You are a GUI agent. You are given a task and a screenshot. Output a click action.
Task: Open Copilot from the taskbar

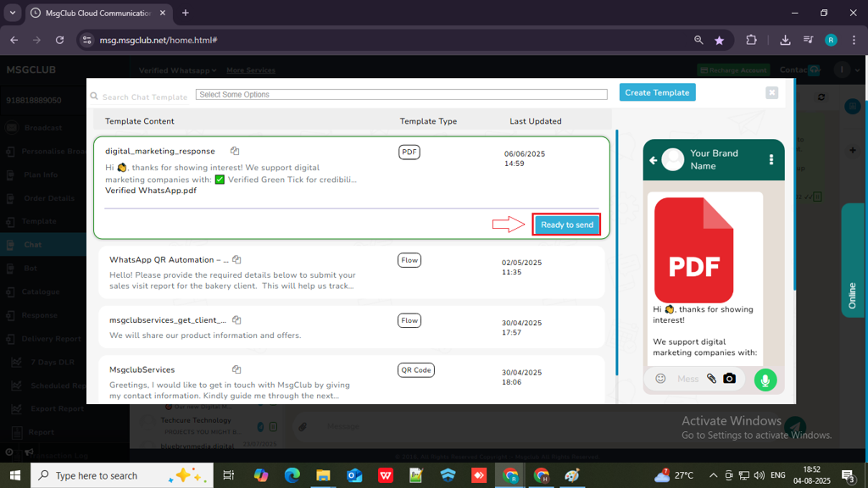(261, 475)
